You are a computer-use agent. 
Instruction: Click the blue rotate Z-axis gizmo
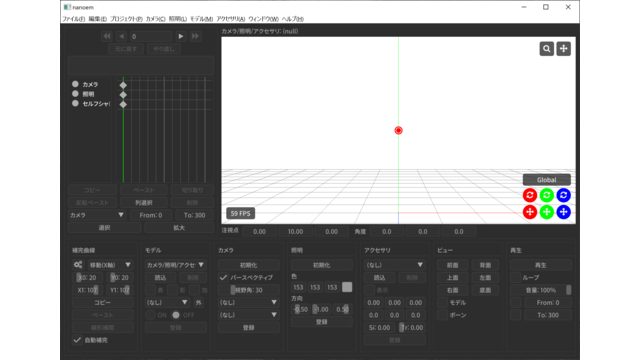coord(563,195)
